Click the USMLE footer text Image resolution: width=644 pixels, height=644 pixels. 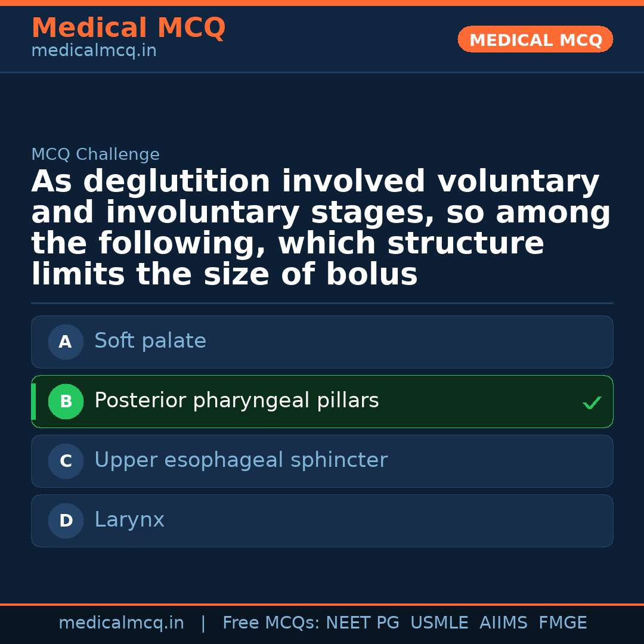pyautogui.click(x=439, y=623)
